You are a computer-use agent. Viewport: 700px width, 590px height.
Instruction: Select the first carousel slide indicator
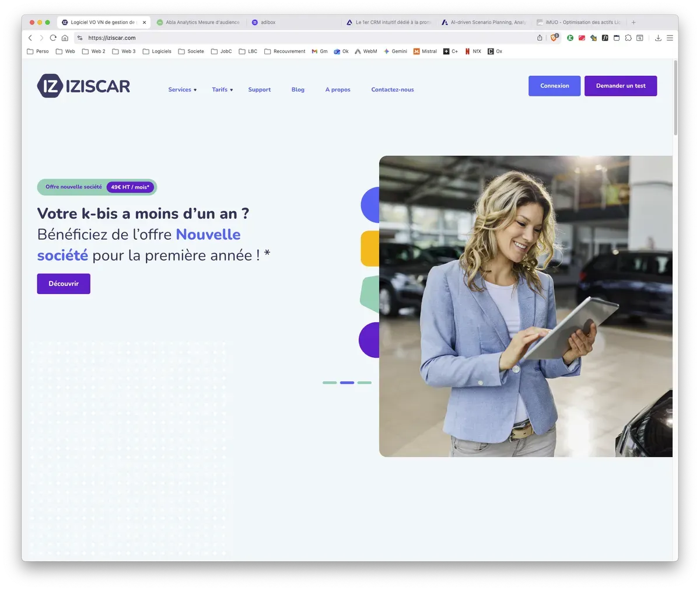pos(330,383)
